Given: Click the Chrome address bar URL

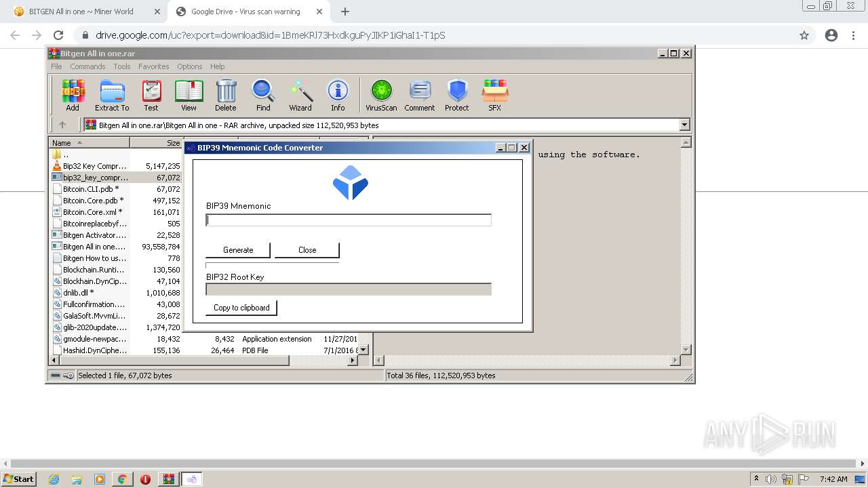Looking at the screenshot, I should click(x=270, y=35).
